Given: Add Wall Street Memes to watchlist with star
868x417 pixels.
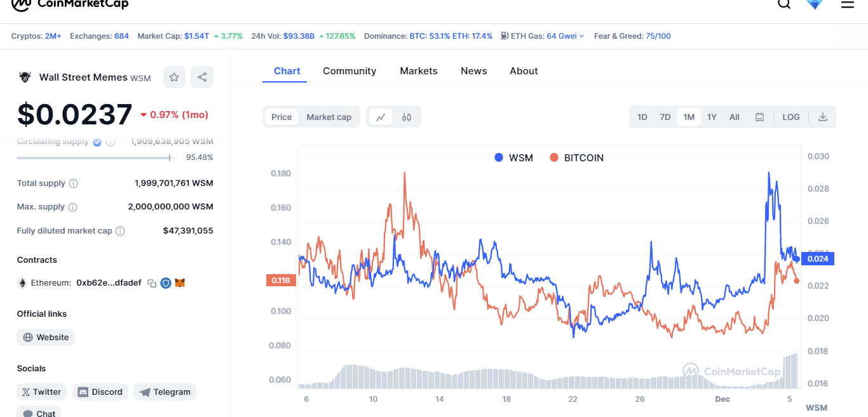Looking at the screenshot, I should click(x=174, y=77).
